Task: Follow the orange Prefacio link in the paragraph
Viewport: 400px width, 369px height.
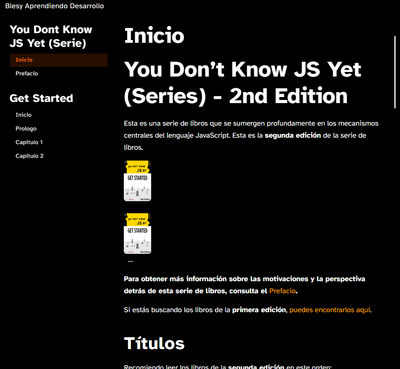Action: click(x=282, y=291)
